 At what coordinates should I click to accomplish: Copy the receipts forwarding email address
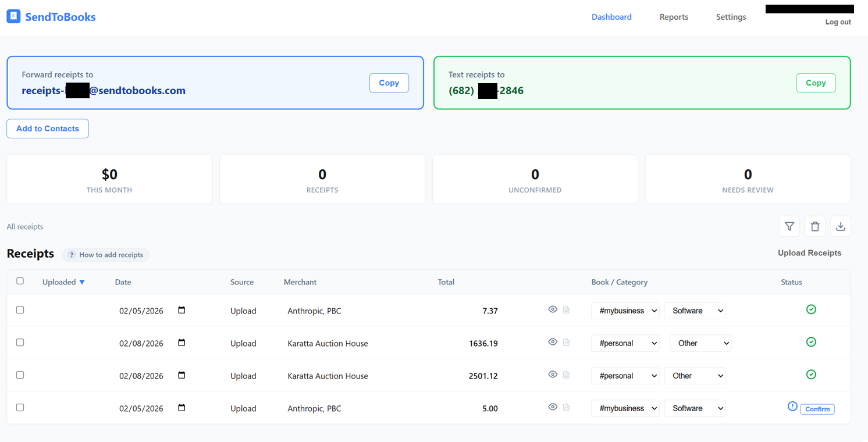(389, 83)
